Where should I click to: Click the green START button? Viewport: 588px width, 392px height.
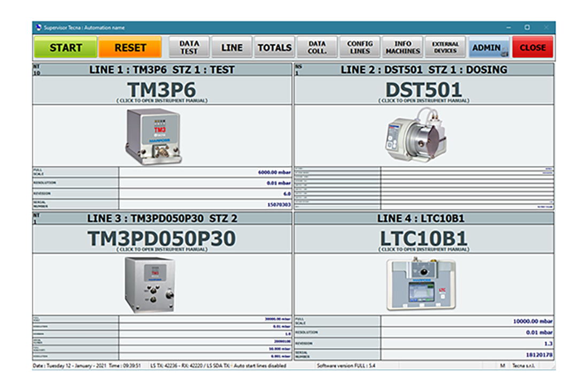66,47
